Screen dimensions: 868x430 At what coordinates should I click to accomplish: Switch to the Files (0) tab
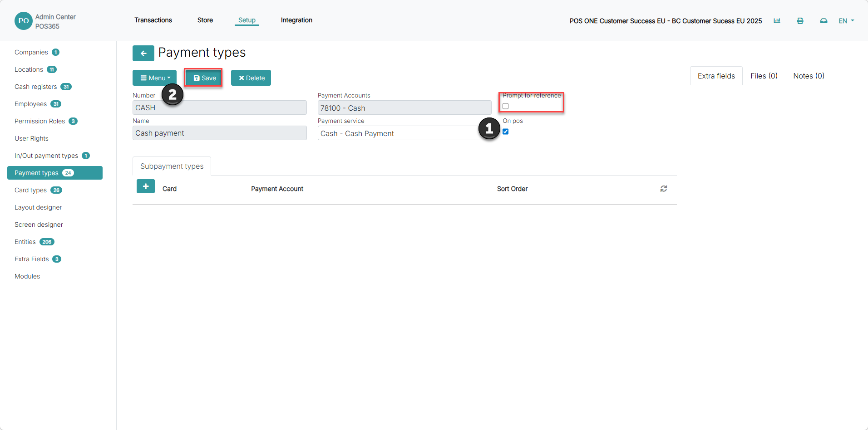(764, 76)
